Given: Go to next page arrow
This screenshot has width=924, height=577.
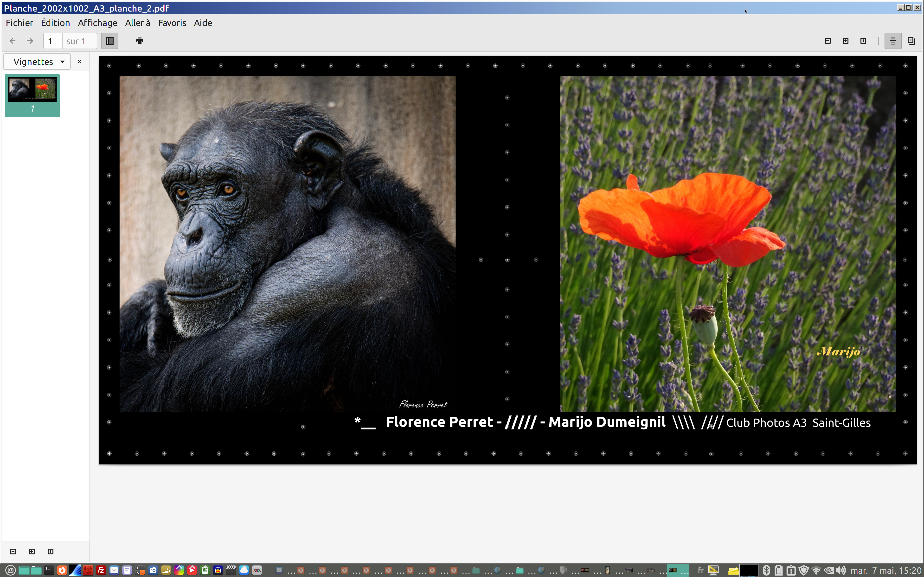Looking at the screenshot, I should click(x=30, y=41).
